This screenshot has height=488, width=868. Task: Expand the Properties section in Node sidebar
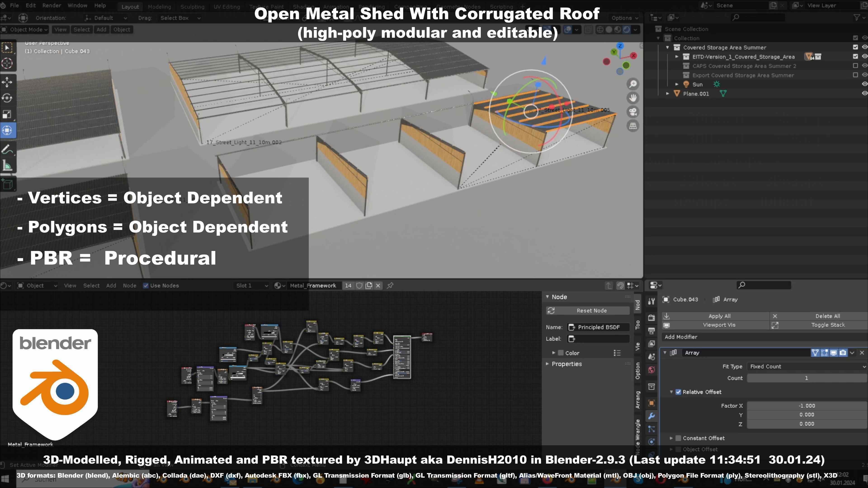547,364
